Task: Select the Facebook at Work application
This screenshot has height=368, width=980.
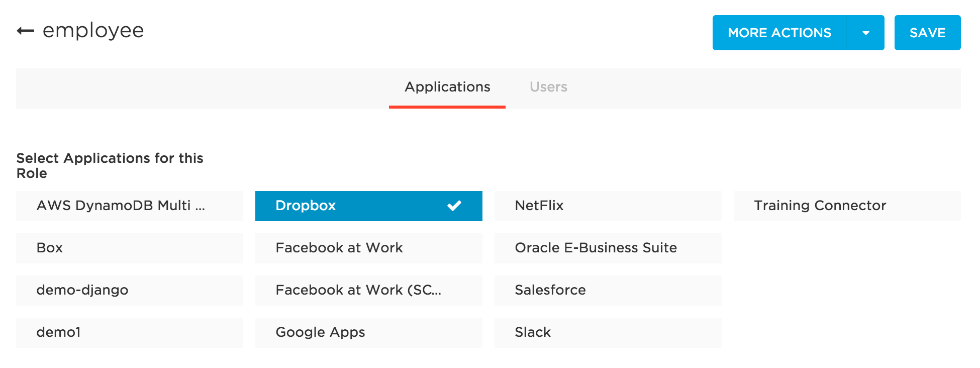Action: coord(369,248)
